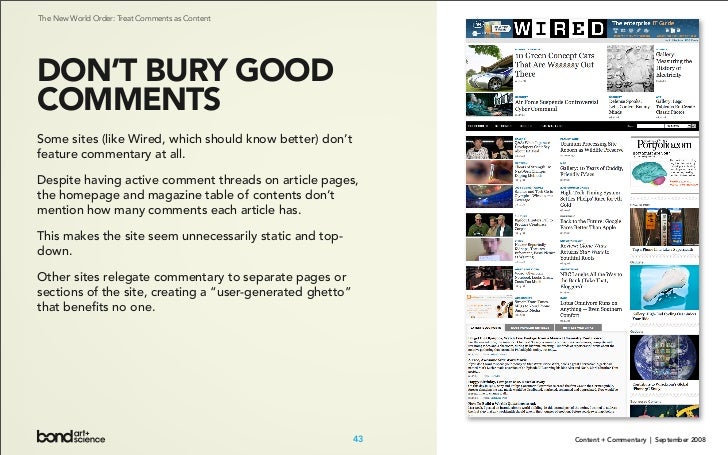728x455 pixels.
Task: Click the street signs photo in the sidebar
Action: [664, 227]
